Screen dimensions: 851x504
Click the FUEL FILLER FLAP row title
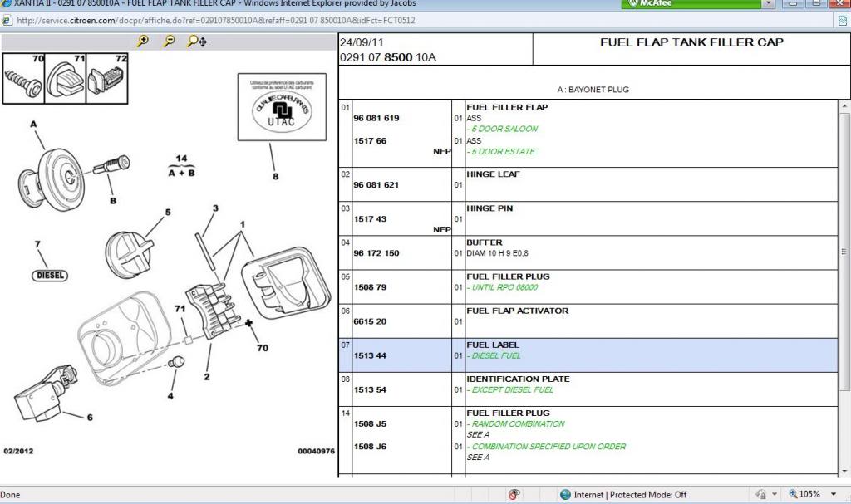coord(507,107)
